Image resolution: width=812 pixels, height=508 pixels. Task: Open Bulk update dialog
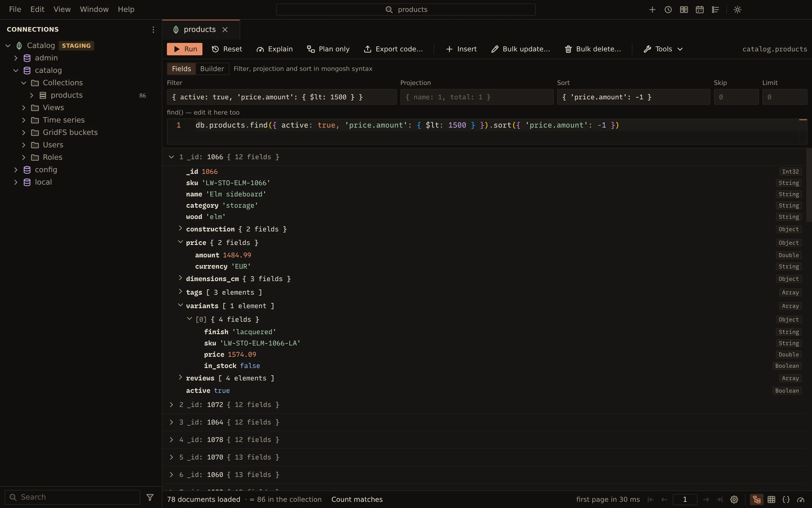coord(520,49)
